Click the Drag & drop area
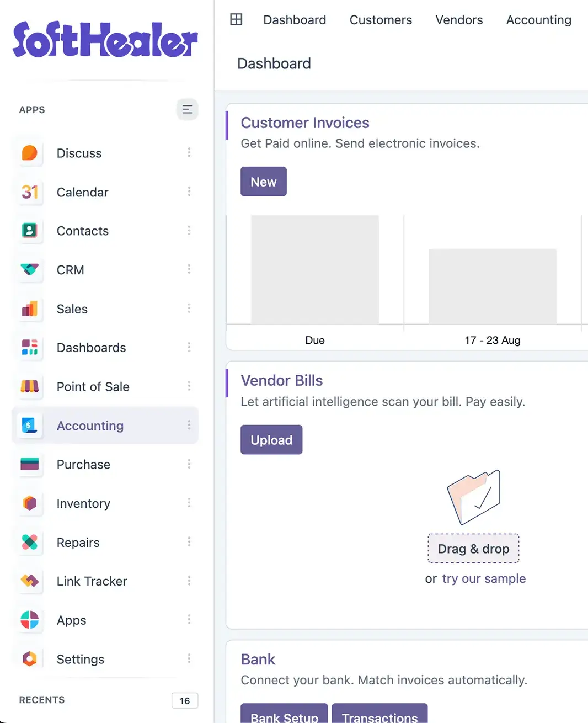The height and width of the screenshot is (723, 588). [474, 549]
